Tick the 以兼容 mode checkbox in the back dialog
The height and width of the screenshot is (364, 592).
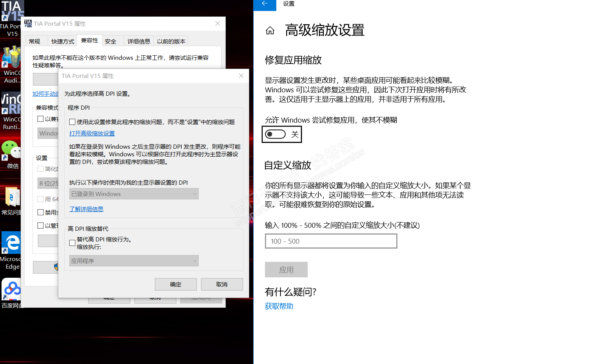41,119
